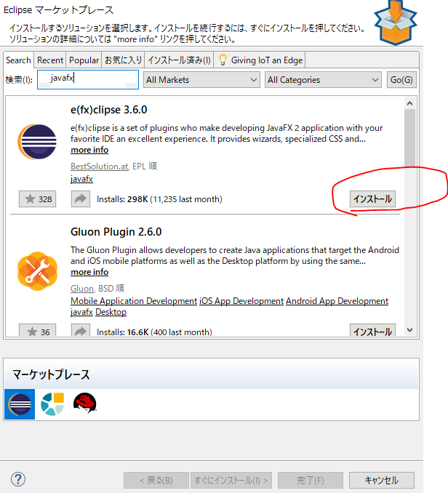Click the Gluon Plugin 2.6.0 title
This screenshot has width=448, height=493.
pos(116,232)
